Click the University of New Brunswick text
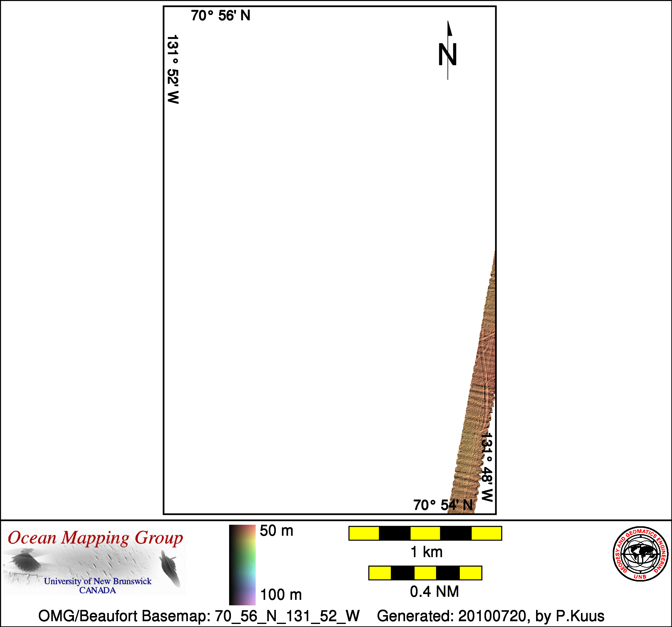This screenshot has height=627, width=672. point(98,581)
